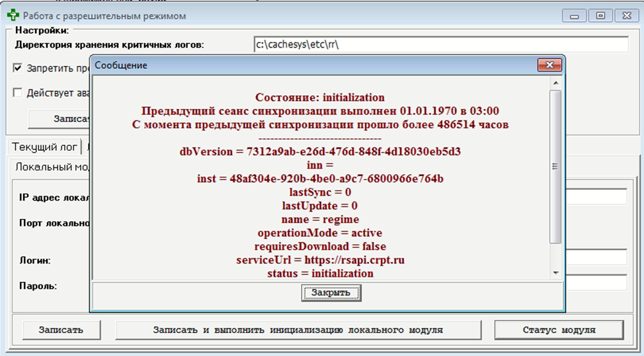Image resolution: width=644 pixels, height=356 pixels.
Task: Click the lastSync = 0 line
Action: (x=320, y=192)
